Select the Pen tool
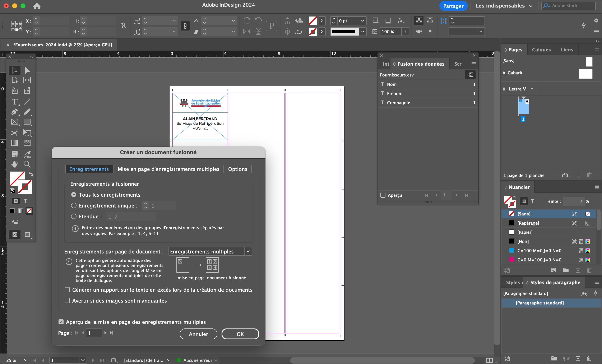Viewport: 602px width, 364px height. click(14, 112)
